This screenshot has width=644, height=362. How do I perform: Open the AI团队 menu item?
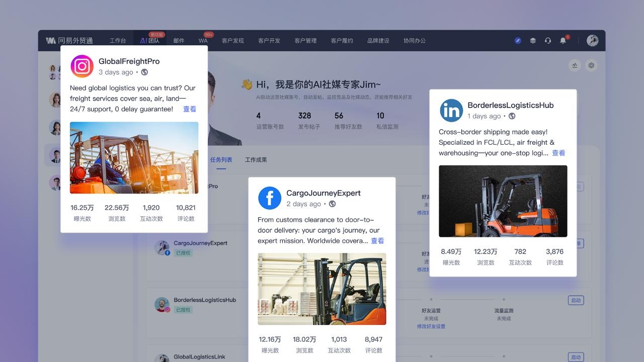[x=149, y=41]
